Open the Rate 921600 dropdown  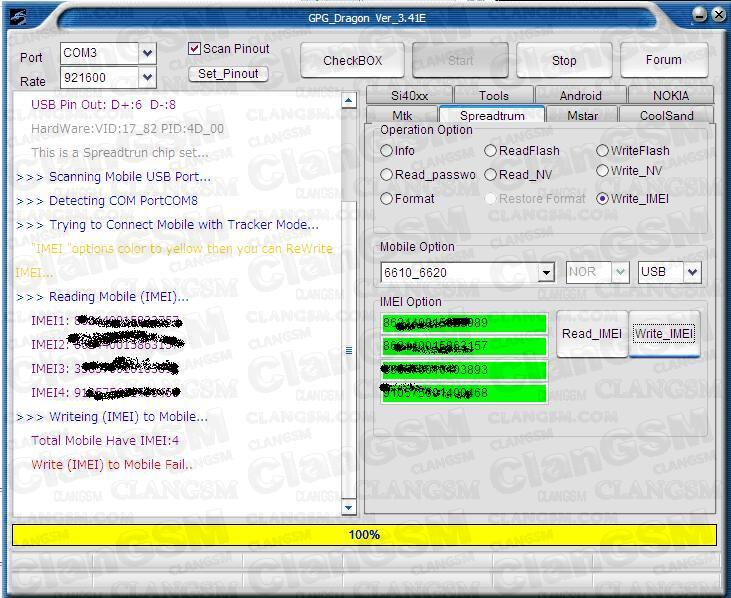pyautogui.click(x=147, y=77)
